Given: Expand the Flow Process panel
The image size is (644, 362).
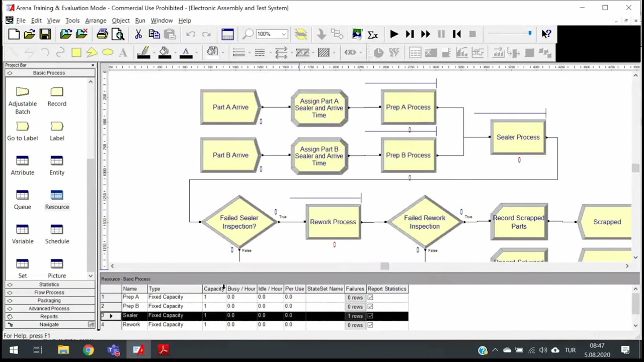Looking at the screenshot, I should (49, 293).
